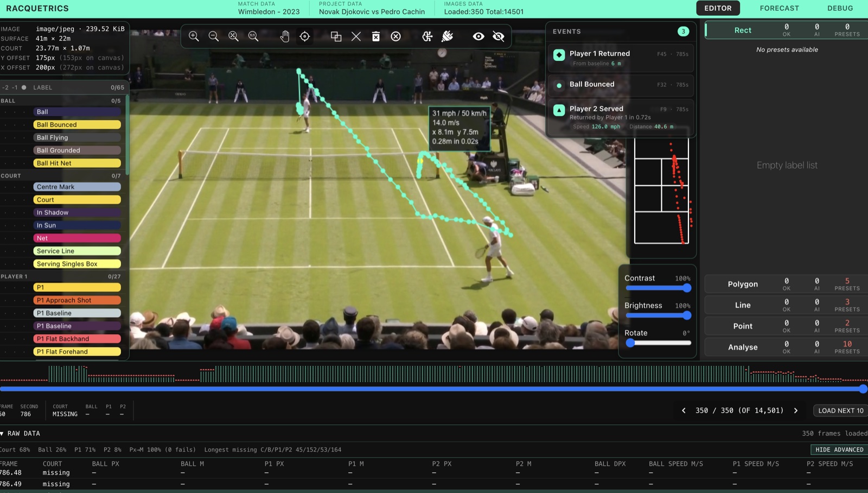This screenshot has width=868, height=493.
Task: Click the circled X clear icon
Action: pos(396,36)
